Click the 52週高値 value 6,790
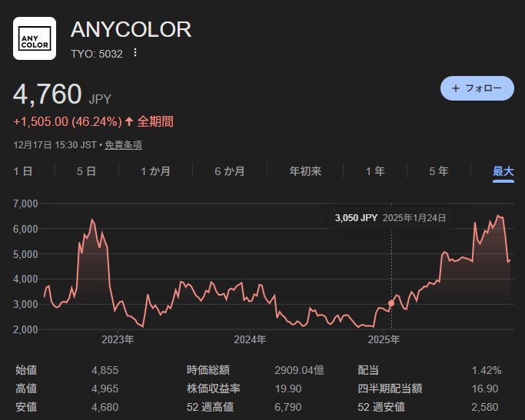 tap(288, 406)
